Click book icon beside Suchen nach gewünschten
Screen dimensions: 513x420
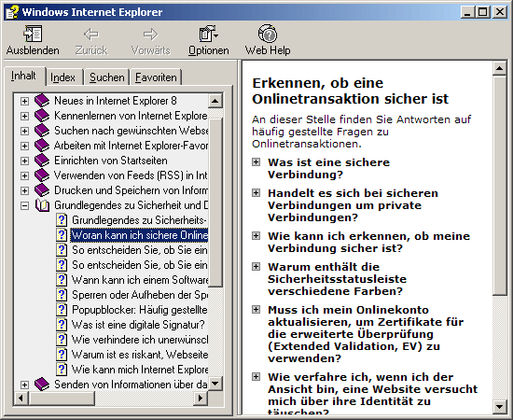[42, 131]
